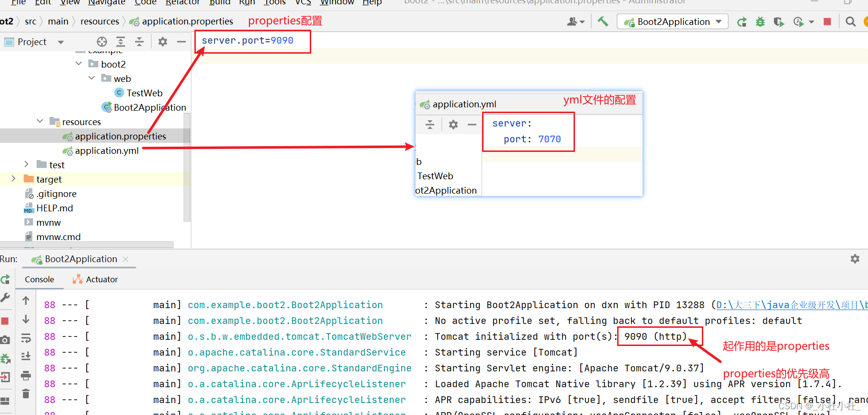Open dropdown arrow next to profiler icon
868x415 pixels.
[811, 22]
